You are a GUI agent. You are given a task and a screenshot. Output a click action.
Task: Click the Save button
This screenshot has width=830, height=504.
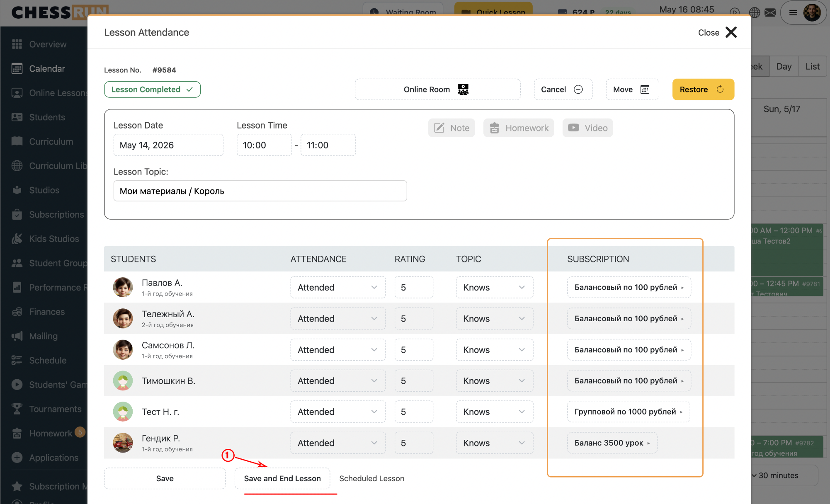tap(165, 478)
